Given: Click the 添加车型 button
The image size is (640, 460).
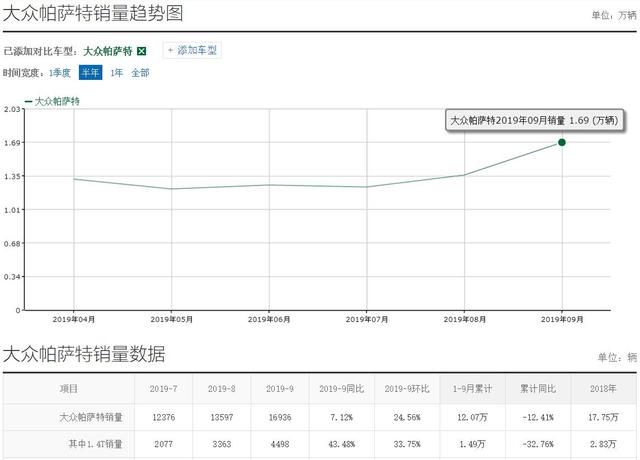Looking at the screenshot, I should (192, 51).
